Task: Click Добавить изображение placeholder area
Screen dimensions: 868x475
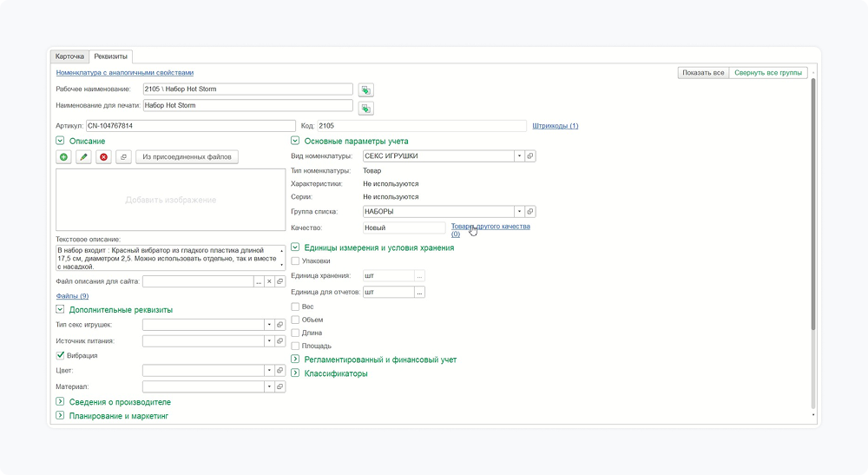Action: (170, 200)
